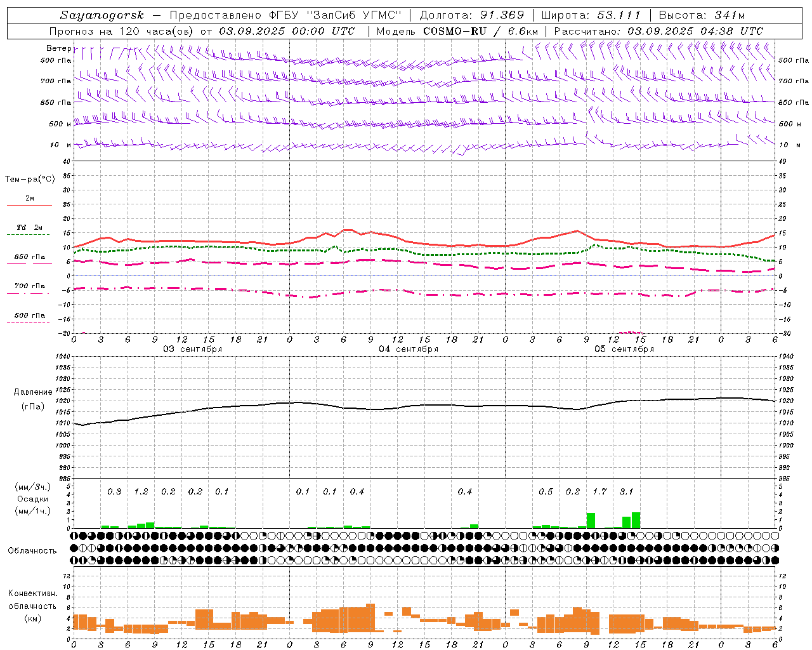812x650 pixels.
Task: Click the provider text "ФГБУ ЗапСиб УГМС"
Action: click(x=335, y=15)
